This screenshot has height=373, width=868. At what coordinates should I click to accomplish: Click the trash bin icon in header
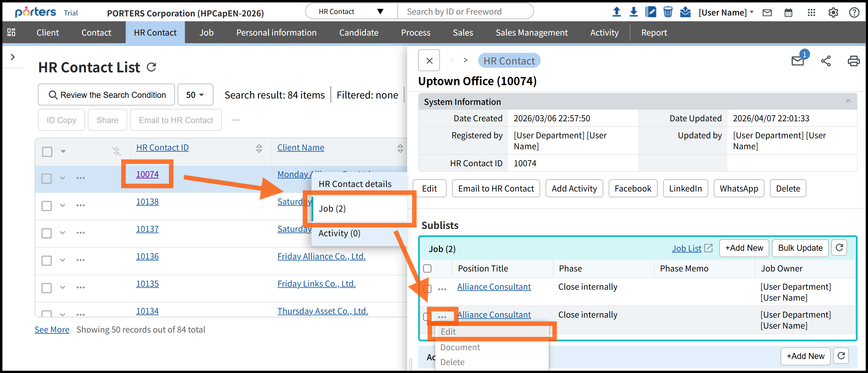pyautogui.click(x=668, y=12)
